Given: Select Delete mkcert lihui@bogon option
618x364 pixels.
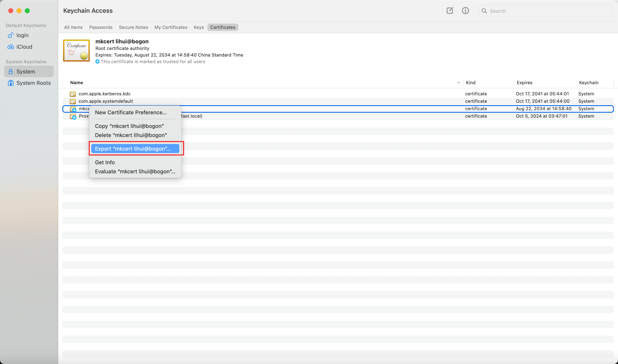Looking at the screenshot, I should (x=131, y=135).
